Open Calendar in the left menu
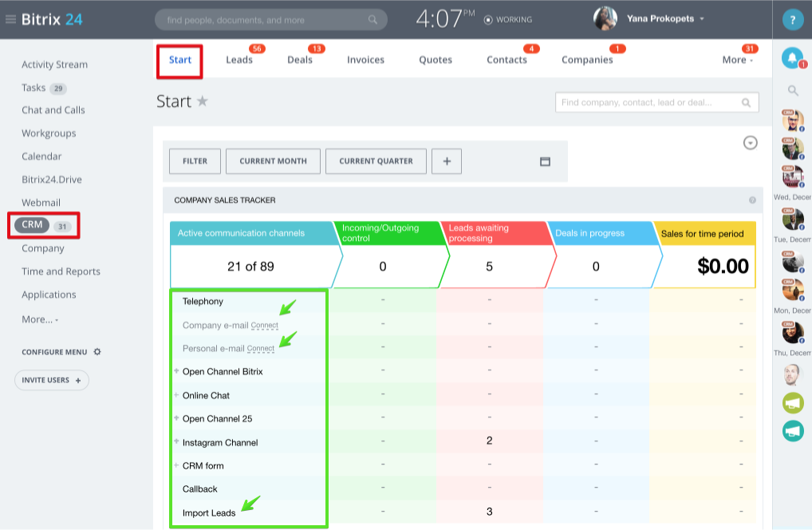The height and width of the screenshot is (530, 812). tap(41, 156)
